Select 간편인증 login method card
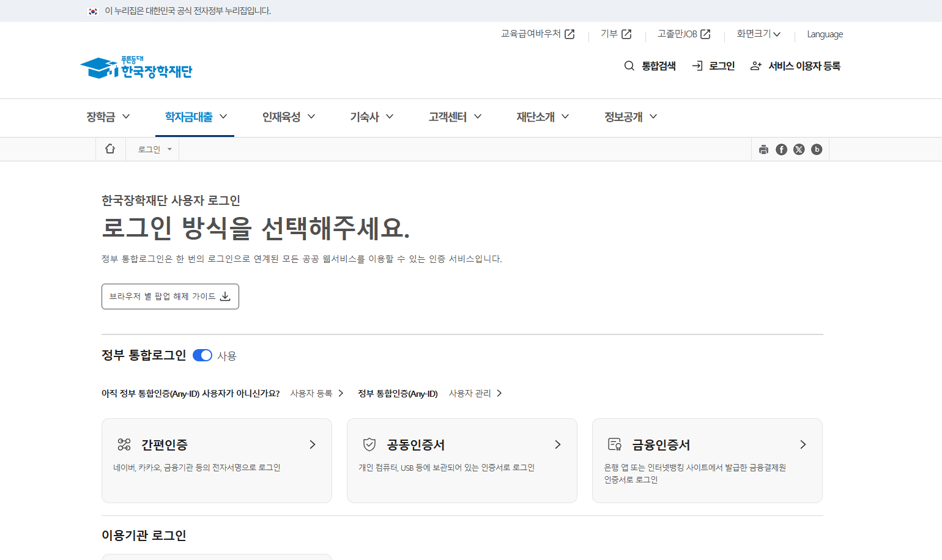 pyautogui.click(x=217, y=460)
